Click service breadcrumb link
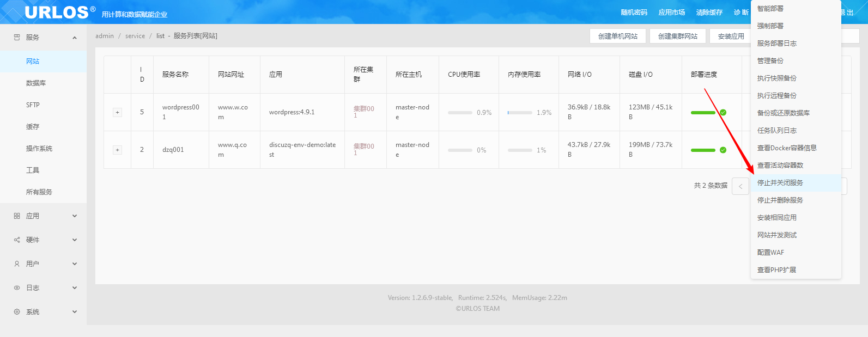Viewport: 868px width, 337px height. click(x=135, y=36)
